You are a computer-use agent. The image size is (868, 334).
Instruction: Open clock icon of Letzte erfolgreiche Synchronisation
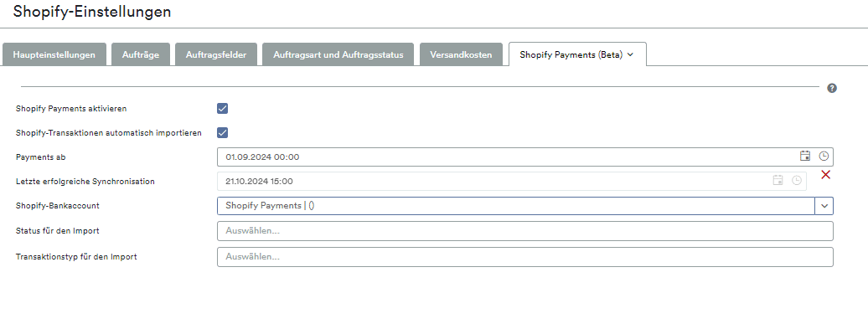797,180
